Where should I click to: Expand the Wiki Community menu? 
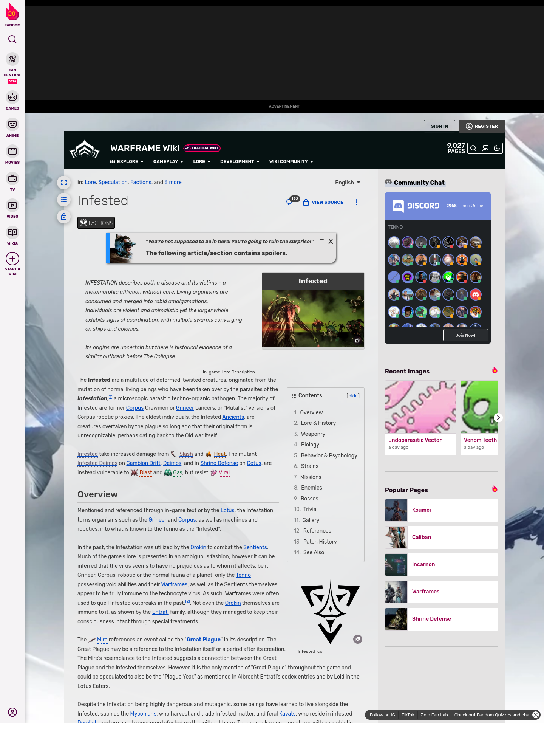point(291,161)
